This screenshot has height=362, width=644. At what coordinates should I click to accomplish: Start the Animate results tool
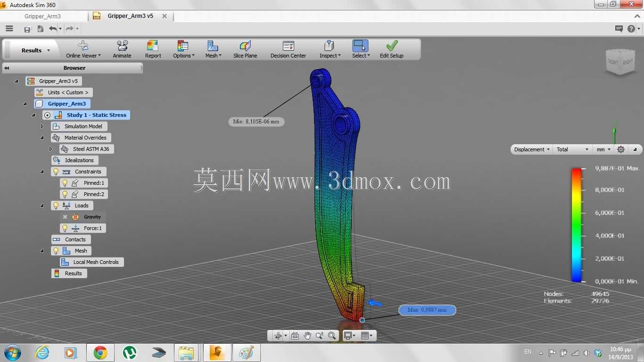pos(122,49)
